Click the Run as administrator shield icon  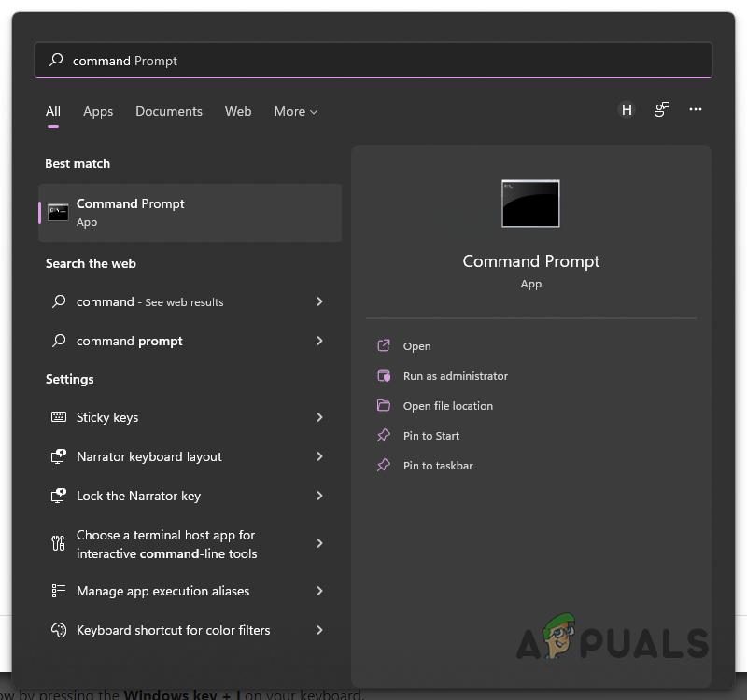[x=384, y=376]
